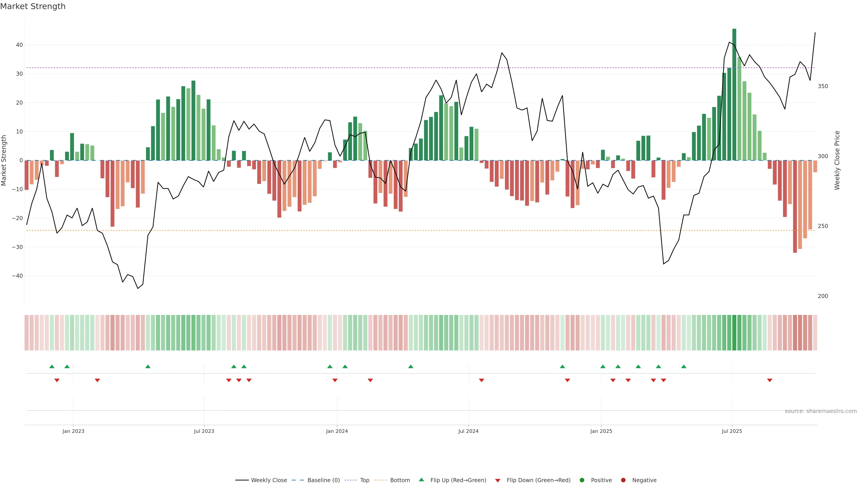Click the darkest green heatmap strip cell

point(734,333)
